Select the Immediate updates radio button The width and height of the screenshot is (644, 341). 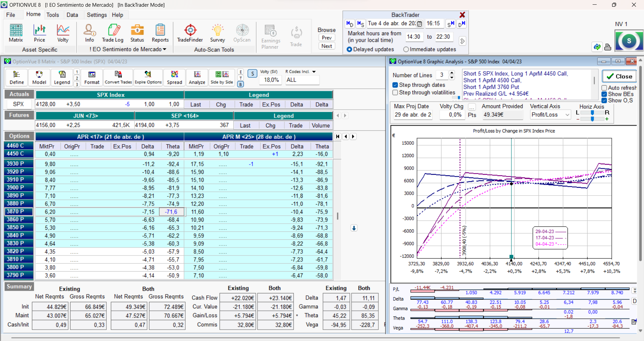pos(406,49)
